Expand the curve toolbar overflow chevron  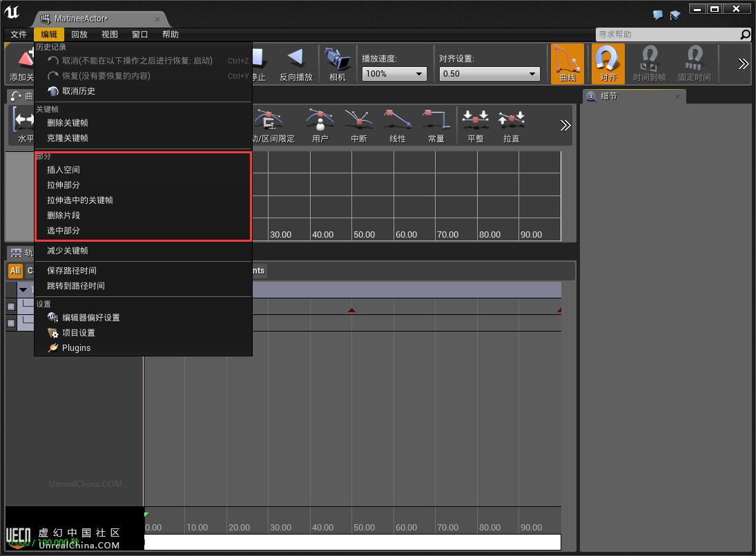click(x=565, y=126)
